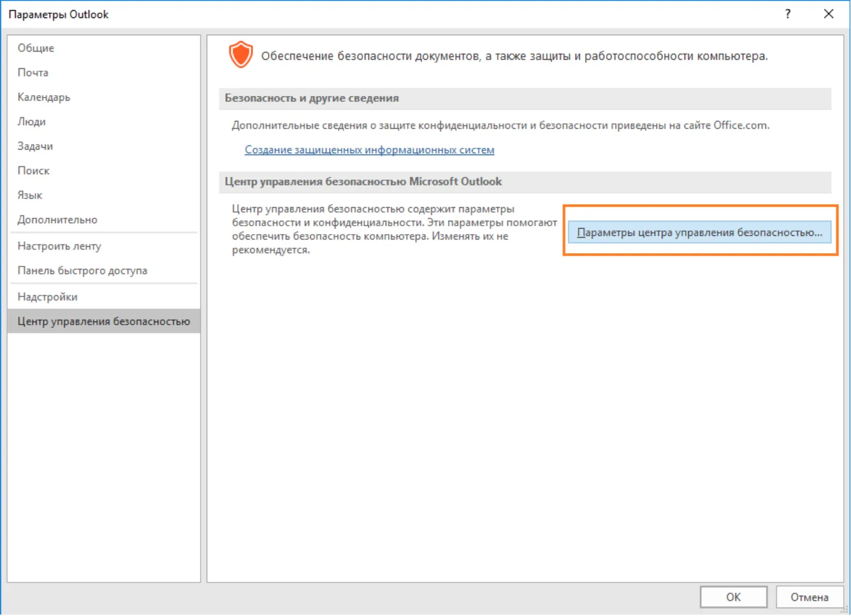Screen dimensions: 851x616
Task: Close the Параметры Outlook dialog
Action: [x=829, y=14]
